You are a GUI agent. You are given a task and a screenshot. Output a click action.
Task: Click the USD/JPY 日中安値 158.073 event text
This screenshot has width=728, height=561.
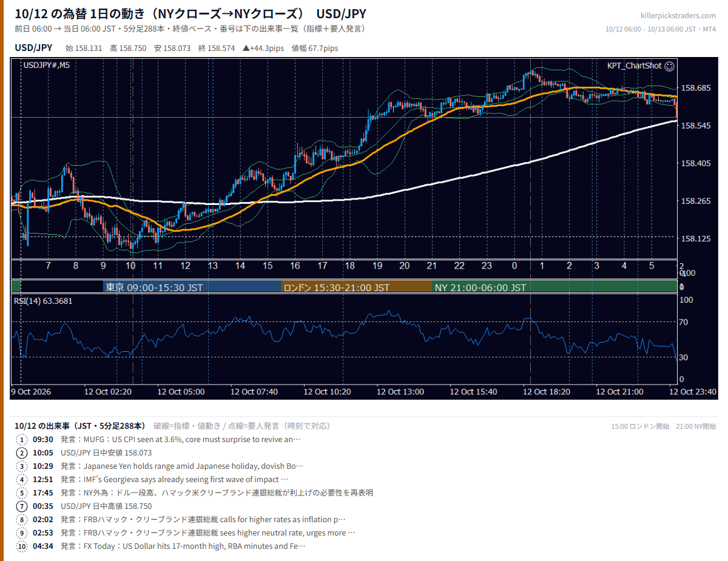(106, 453)
